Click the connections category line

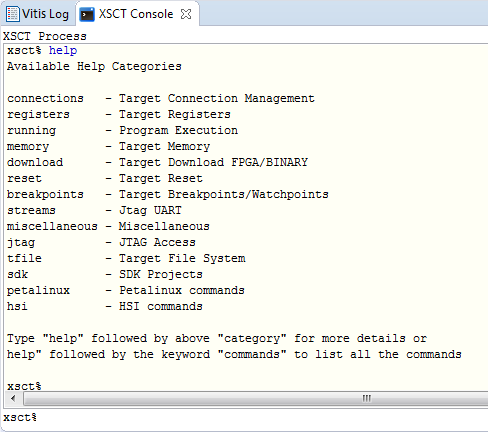pos(161,98)
